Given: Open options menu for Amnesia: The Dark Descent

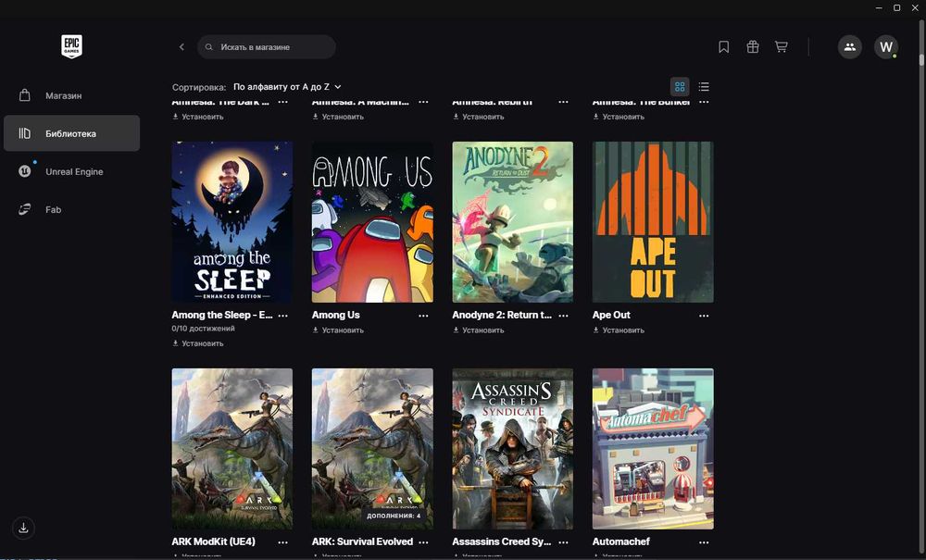Looking at the screenshot, I should pos(282,102).
